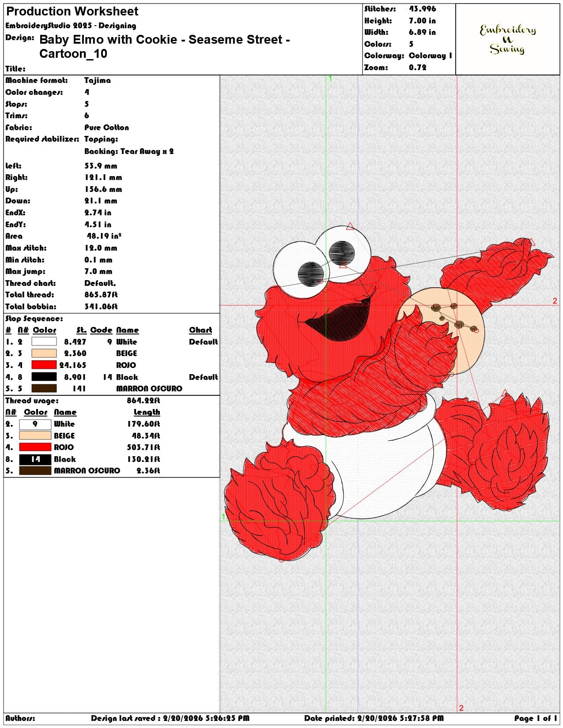Click the Total thread value 865.87ft
The width and height of the screenshot is (563, 728).
(x=101, y=295)
